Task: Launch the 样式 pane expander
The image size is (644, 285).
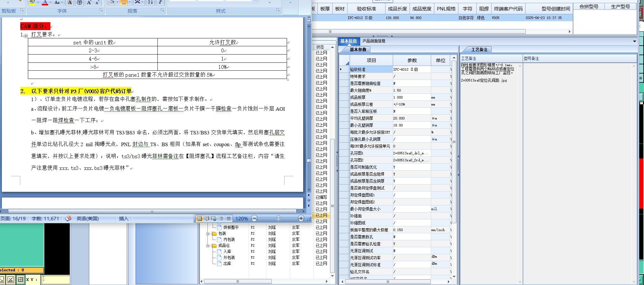Action: pyautogui.click(x=278, y=10)
